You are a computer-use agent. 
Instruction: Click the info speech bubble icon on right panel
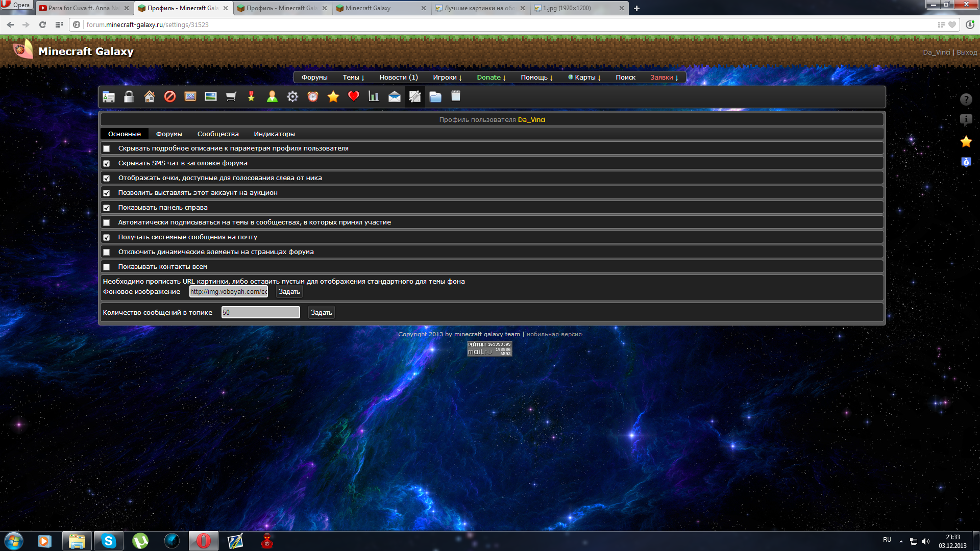966,120
